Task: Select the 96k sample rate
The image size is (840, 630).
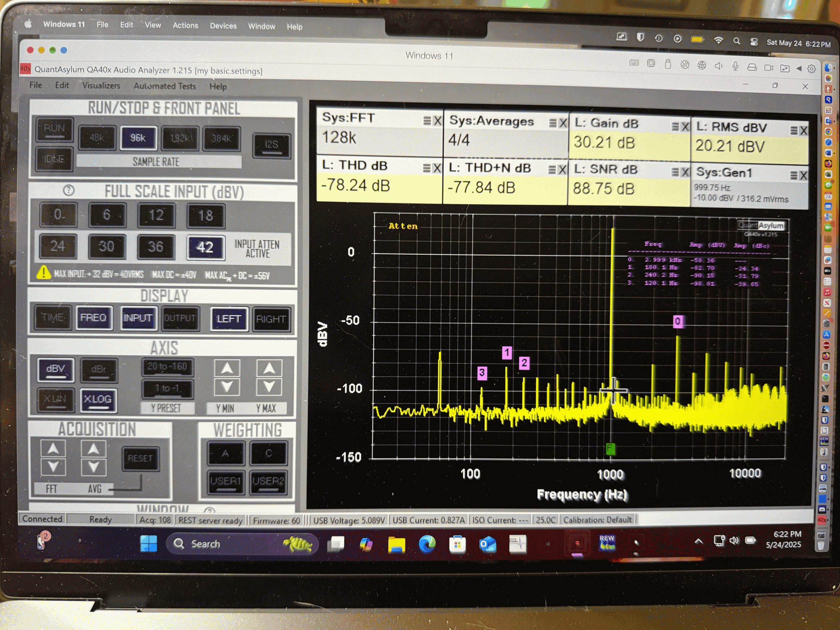Action: click(139, 138)
